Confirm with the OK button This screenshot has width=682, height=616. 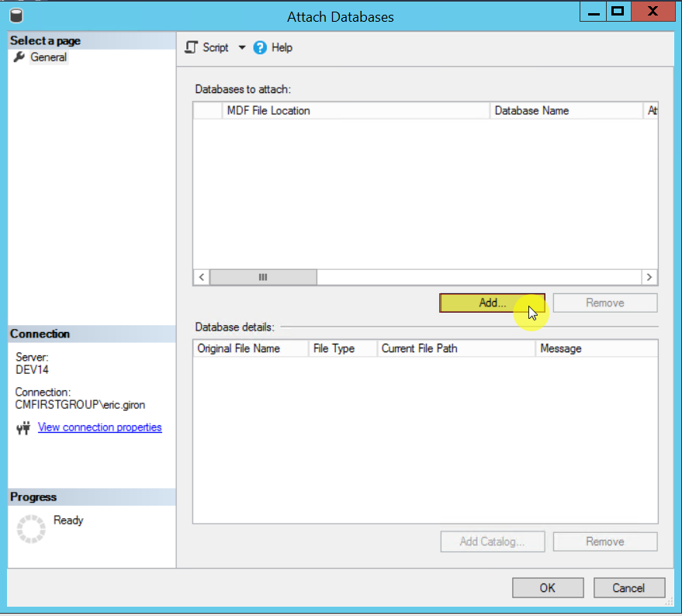548,588
